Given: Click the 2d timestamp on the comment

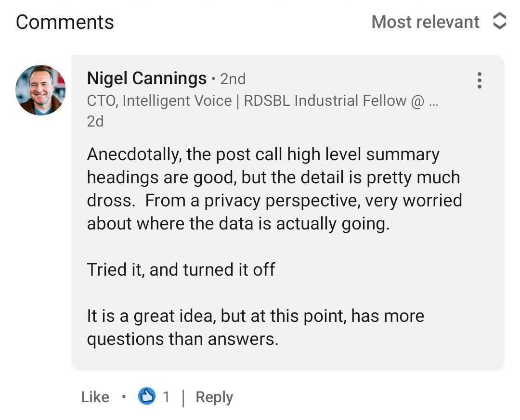Looking at the screenshot, I should click(x=95, y=121).
